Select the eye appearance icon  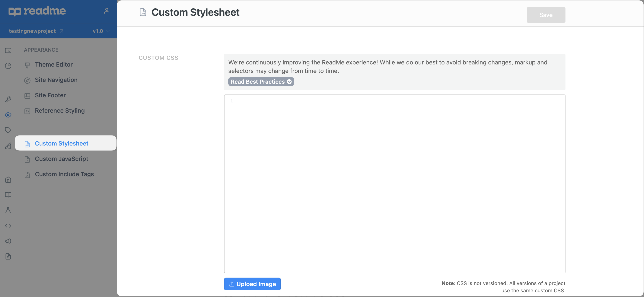click(8, 115)
